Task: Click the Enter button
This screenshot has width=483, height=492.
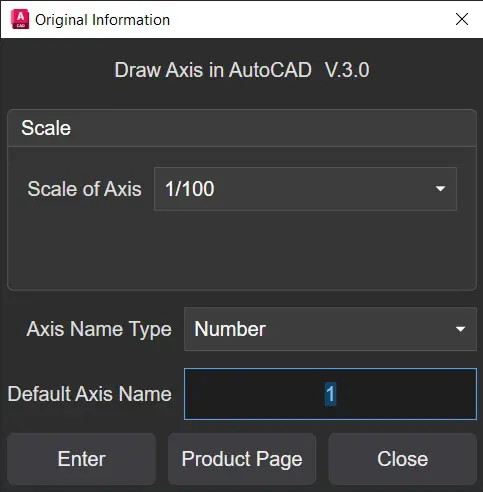Action: coord(81,459)
